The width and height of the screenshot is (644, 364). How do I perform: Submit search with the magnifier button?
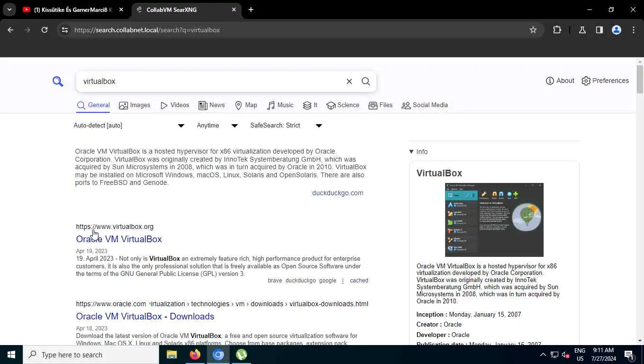pos(366,82)
